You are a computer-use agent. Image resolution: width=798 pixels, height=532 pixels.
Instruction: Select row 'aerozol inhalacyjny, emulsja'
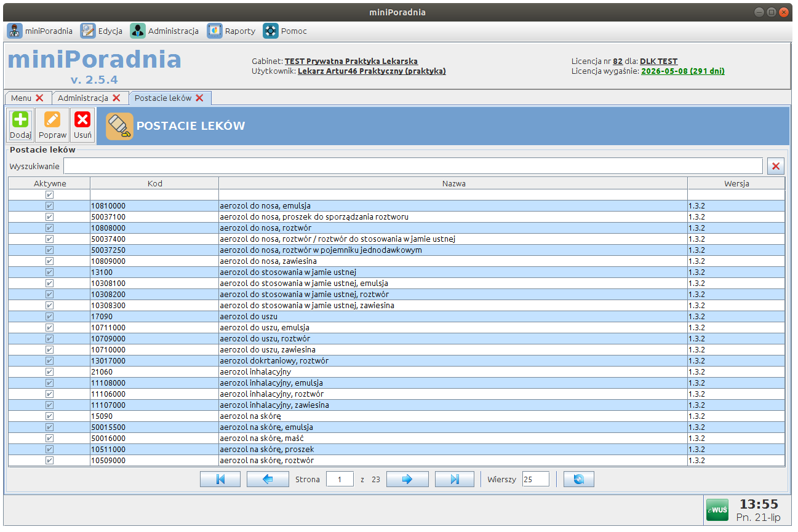[397, 383]
